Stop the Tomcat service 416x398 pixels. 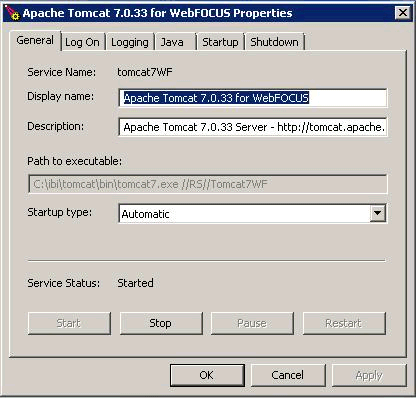161,323
